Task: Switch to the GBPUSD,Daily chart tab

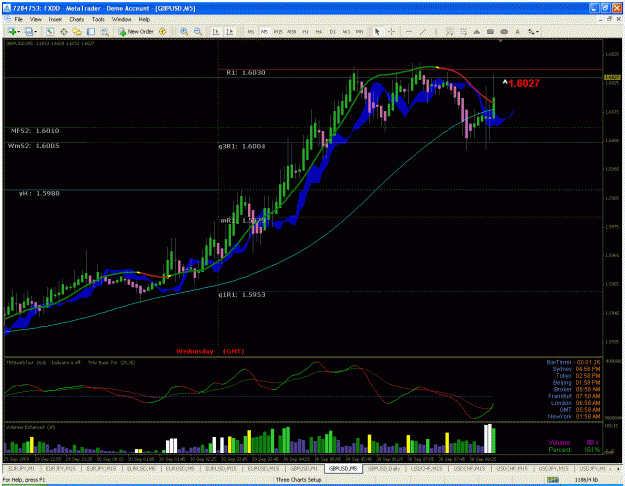Action: (x=384, y=469)
